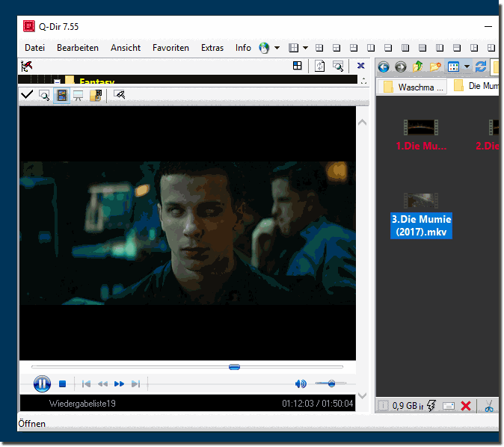
Task: Click the directory tree pin icon
Action: [x=27, y=67]
